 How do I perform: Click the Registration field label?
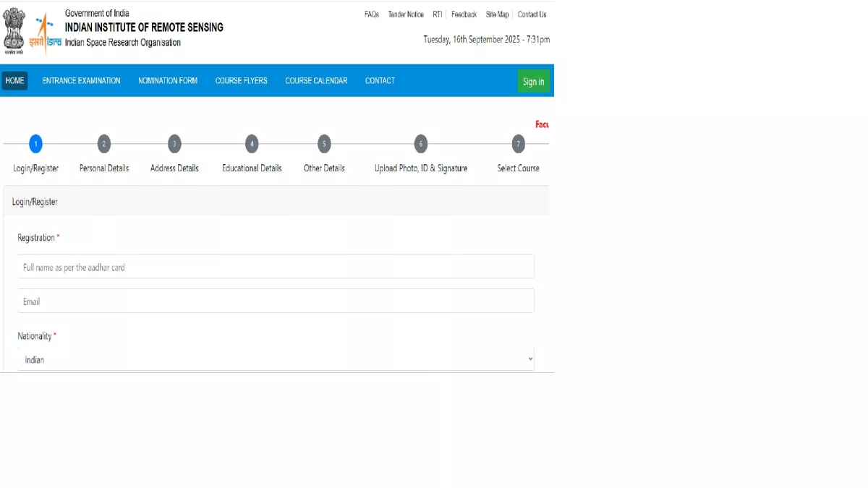click(36, 238)
